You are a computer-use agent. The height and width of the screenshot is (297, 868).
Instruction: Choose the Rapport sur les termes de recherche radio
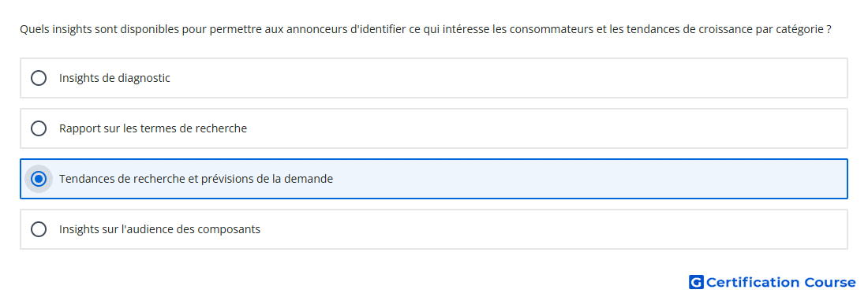pyautogui.click(x=39, y=128)
